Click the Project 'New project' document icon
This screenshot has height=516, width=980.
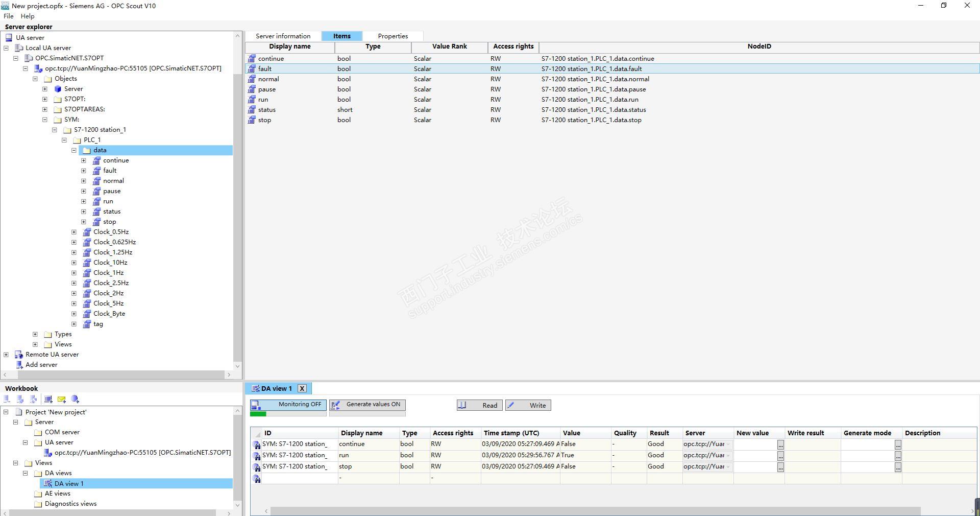(x=19, y=412)
